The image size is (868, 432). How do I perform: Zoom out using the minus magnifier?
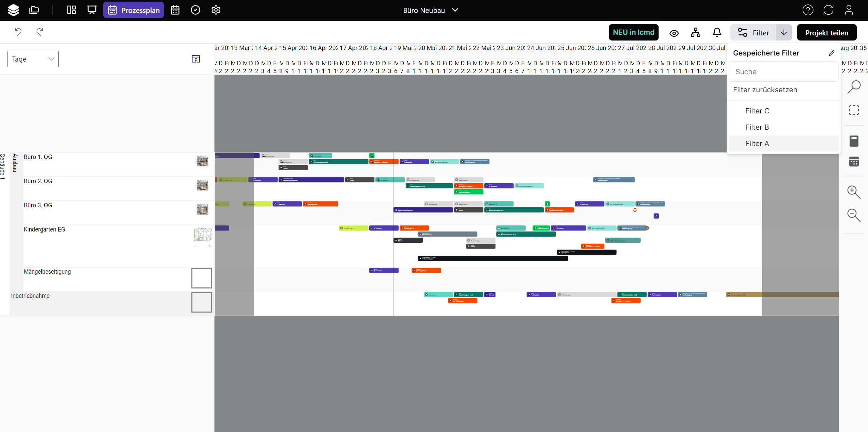click(854, 215)
